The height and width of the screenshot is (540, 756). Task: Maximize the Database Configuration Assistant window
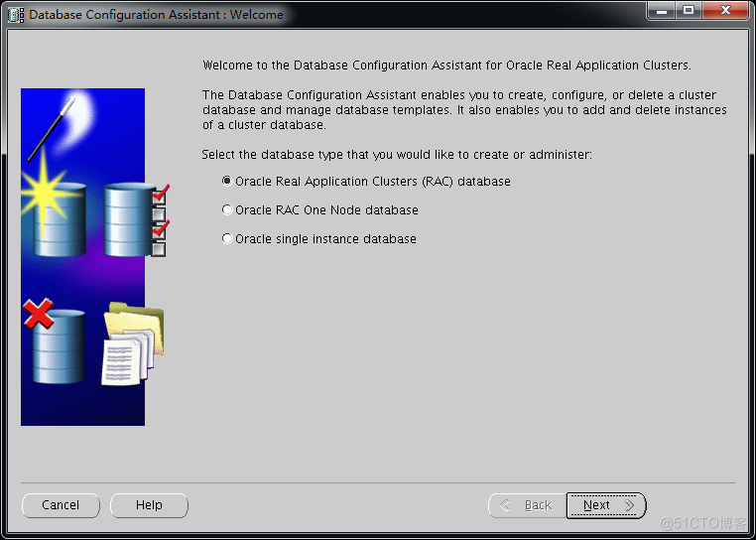689,10
